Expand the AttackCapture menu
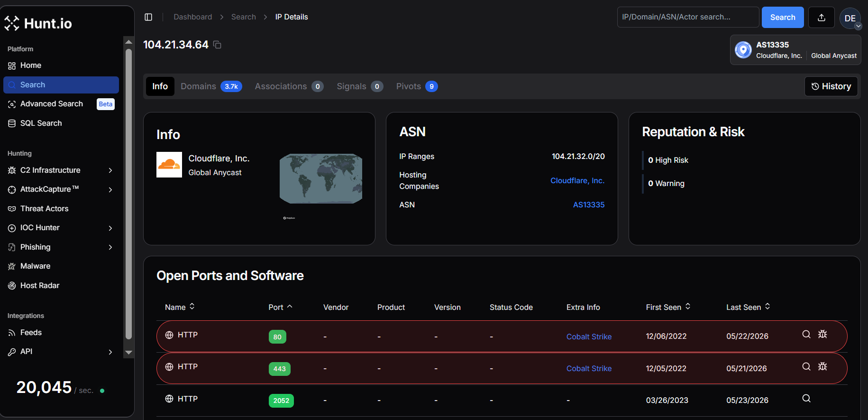 click(x=61, y=189)
